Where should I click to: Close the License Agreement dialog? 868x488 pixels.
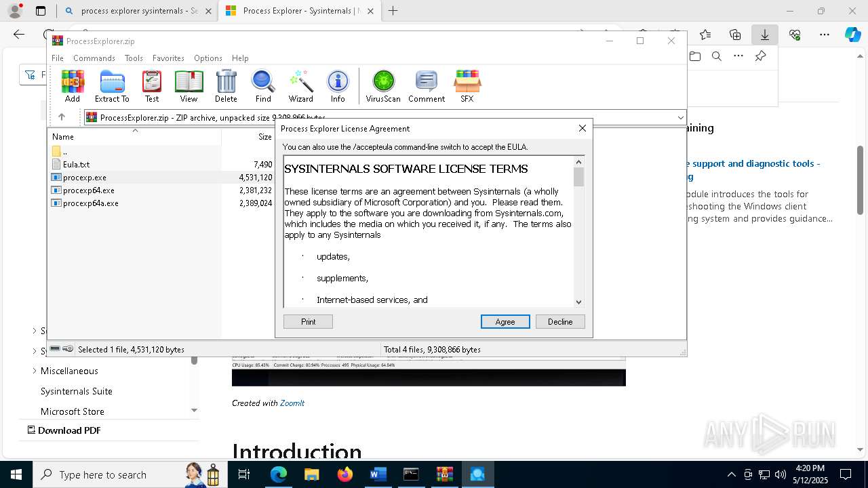(x=582, y=128)
